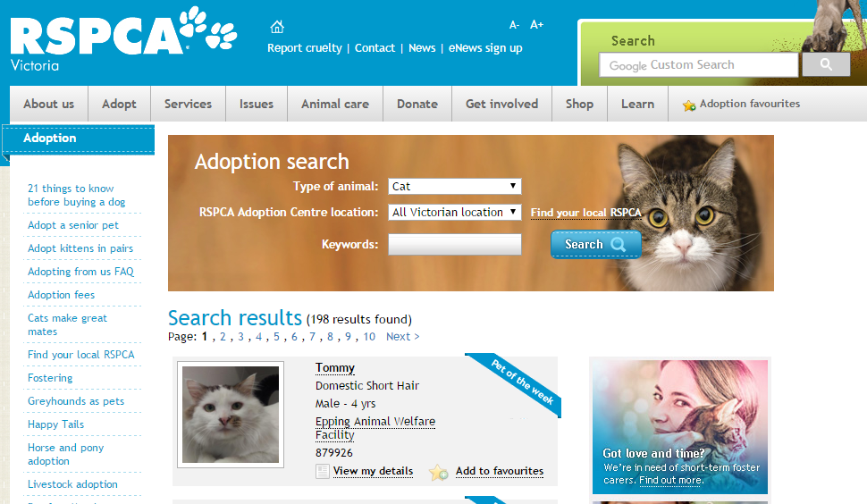Click Next results page link
This screenshot has width=867, height=504.
point(402,337)
